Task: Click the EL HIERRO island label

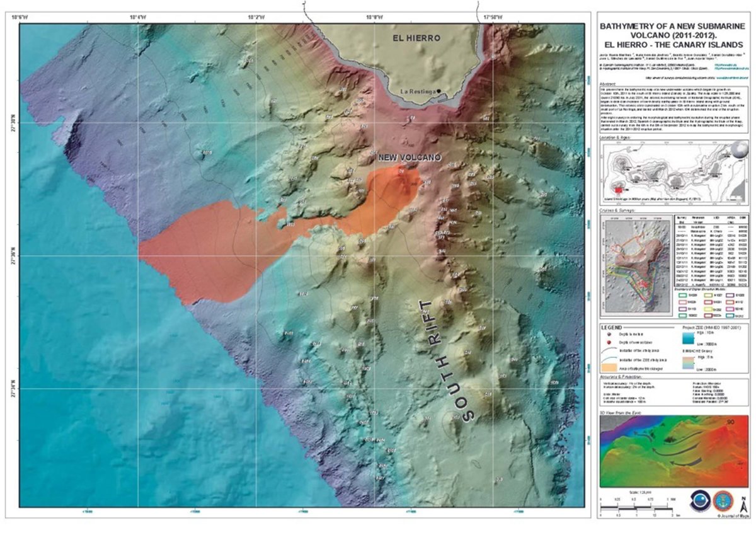Action: (x=416, y=38)
